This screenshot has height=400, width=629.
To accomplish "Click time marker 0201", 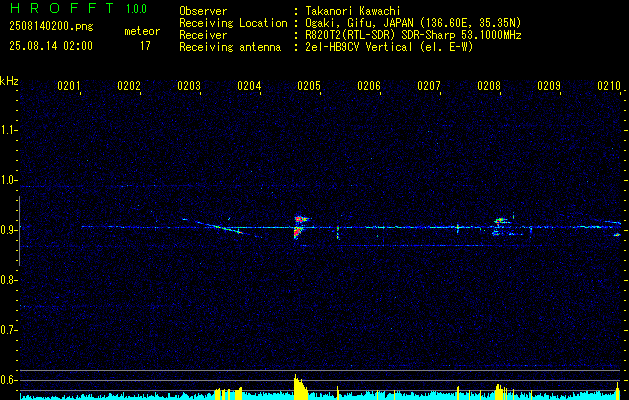I will tap(69, 86).
